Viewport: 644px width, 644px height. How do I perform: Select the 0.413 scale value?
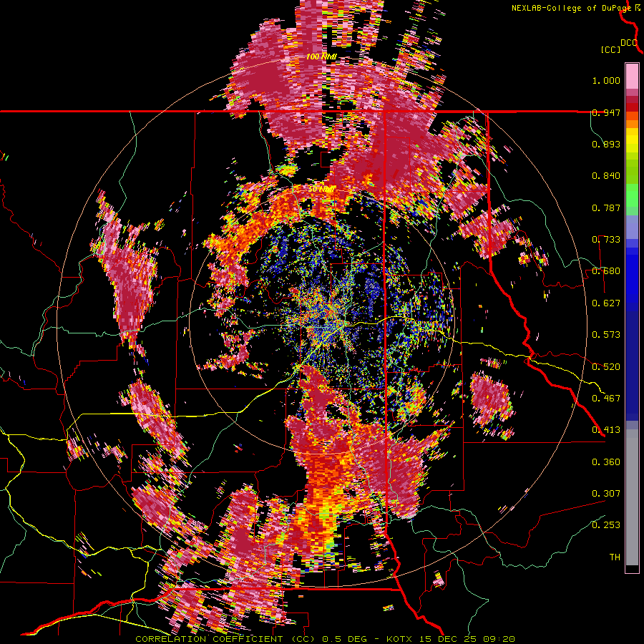coord(606,430)
